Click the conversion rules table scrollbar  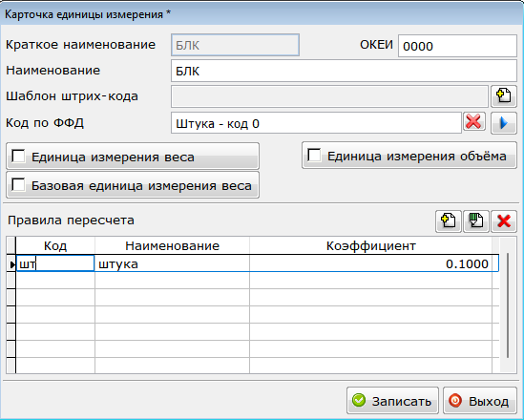pyautogui.click(x=508, y=304)
